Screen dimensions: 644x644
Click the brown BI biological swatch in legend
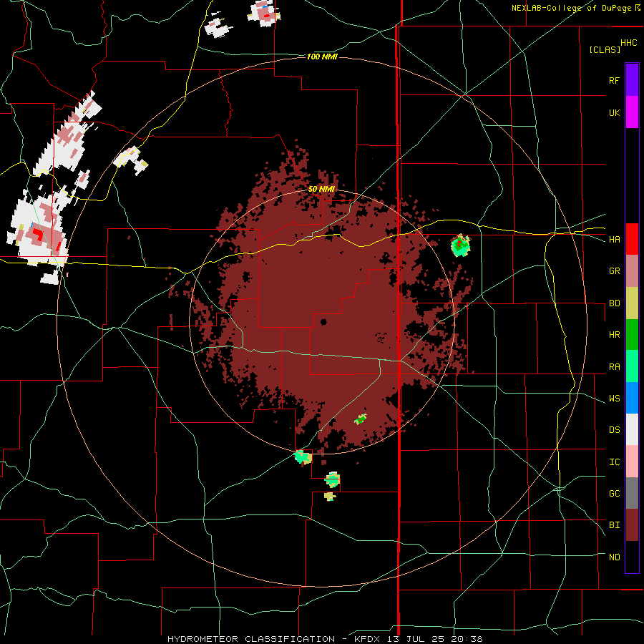point(632,525)
